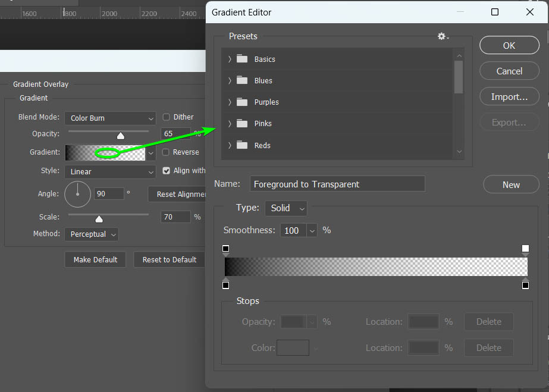Click the Opacity 65 value field
The image size is (549, 392).
pos(175,134)
